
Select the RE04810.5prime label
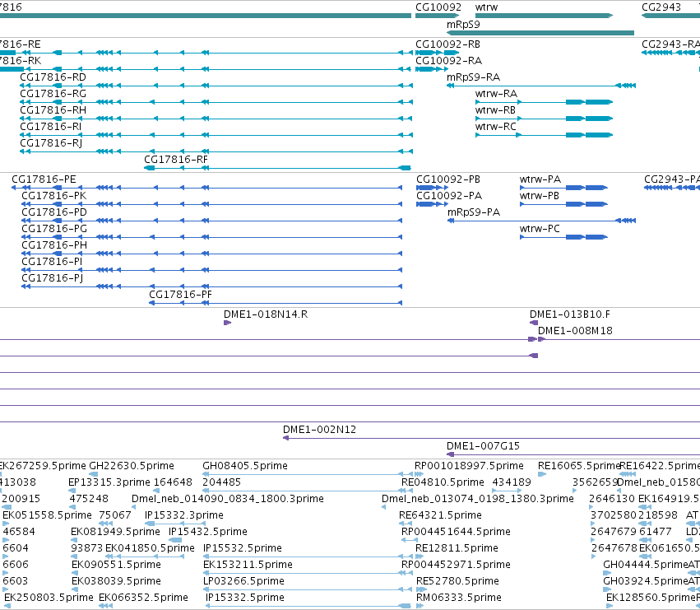[443, 482]
